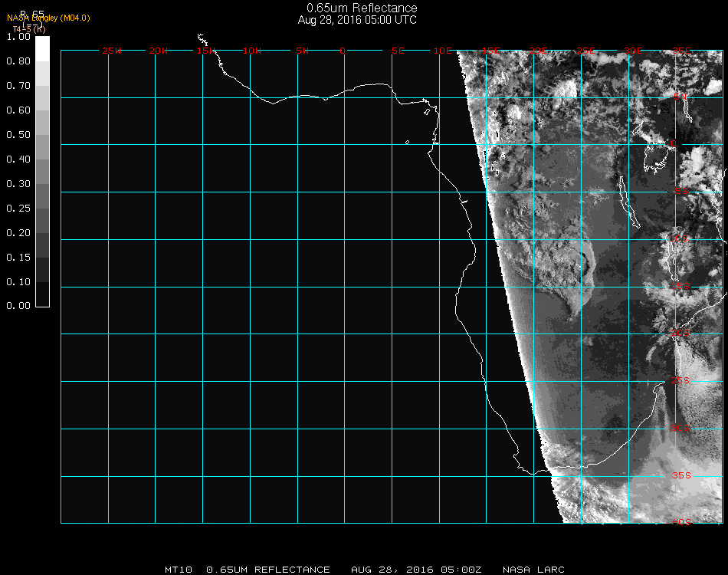Image resolution: width=728 pixels, height=575 pixels.
Task: Click the 0.30 colorbar scale label
Action: 18,184
